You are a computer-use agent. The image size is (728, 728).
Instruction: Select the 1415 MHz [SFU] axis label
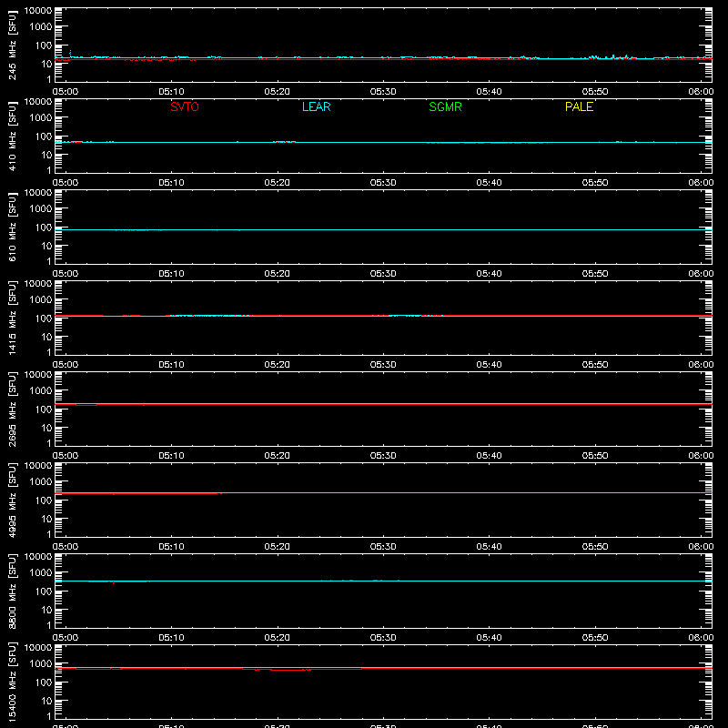[12, 318]
